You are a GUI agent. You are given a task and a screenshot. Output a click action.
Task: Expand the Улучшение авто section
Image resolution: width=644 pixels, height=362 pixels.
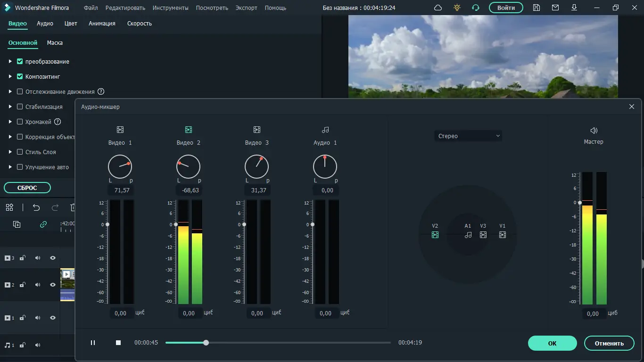click(x=10, y=167)
